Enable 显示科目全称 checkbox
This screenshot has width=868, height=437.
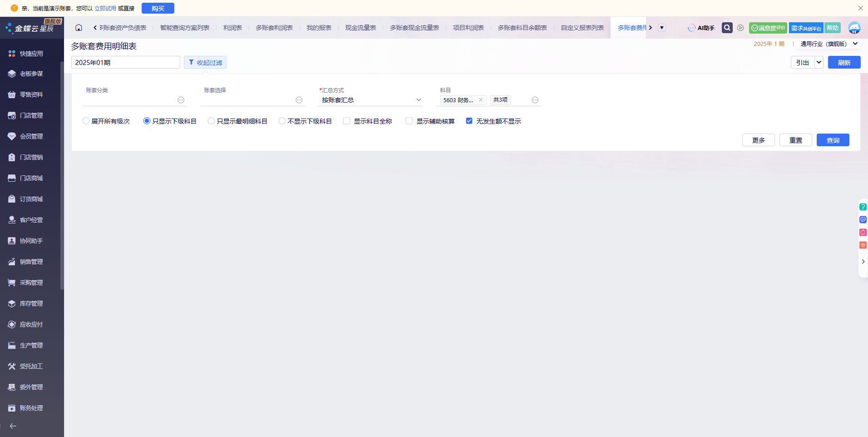(347, 121)
